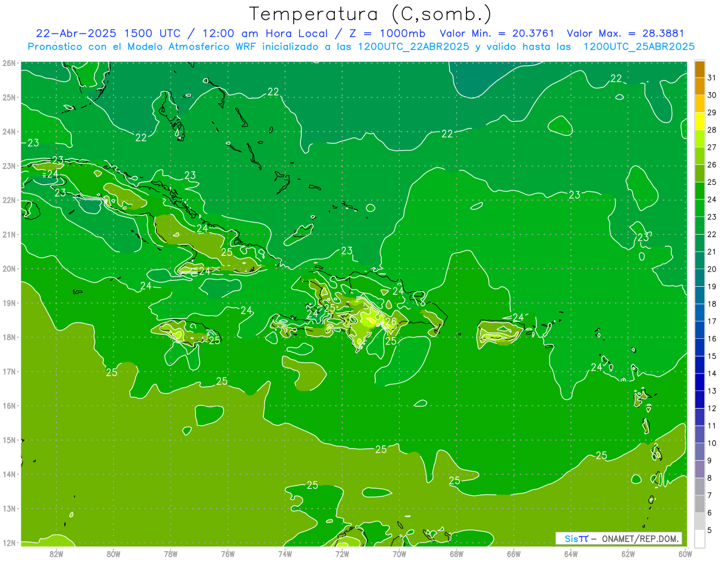Click the dark orange color bar segment above 31

click(699, 69)
